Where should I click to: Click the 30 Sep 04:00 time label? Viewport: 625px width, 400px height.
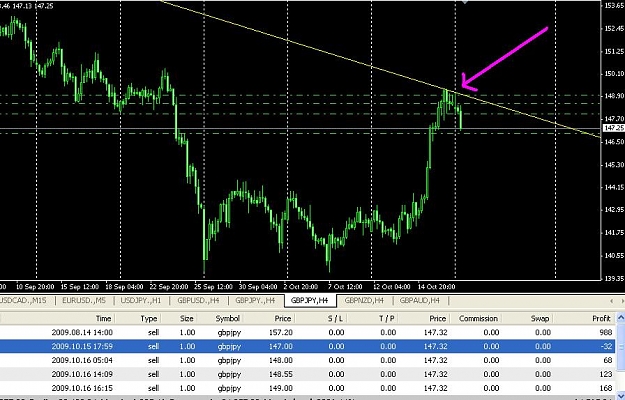pyautogui.click(x=258, y=286)
